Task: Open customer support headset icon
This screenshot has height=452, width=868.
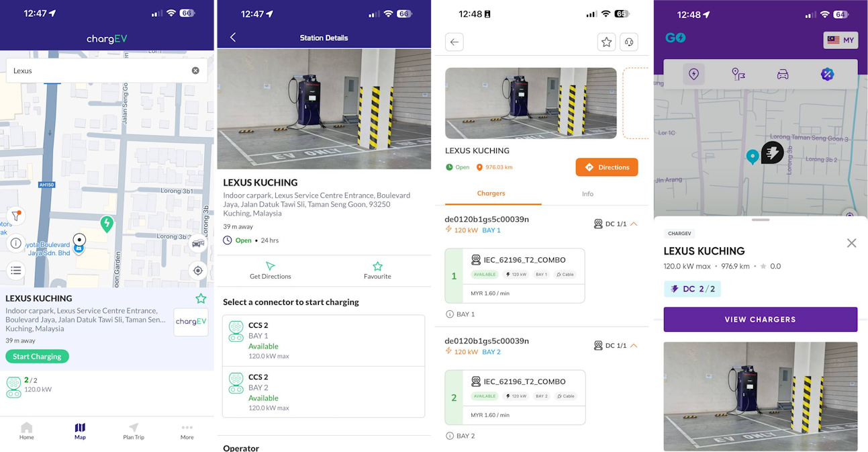Action: [x=628, y=42]
